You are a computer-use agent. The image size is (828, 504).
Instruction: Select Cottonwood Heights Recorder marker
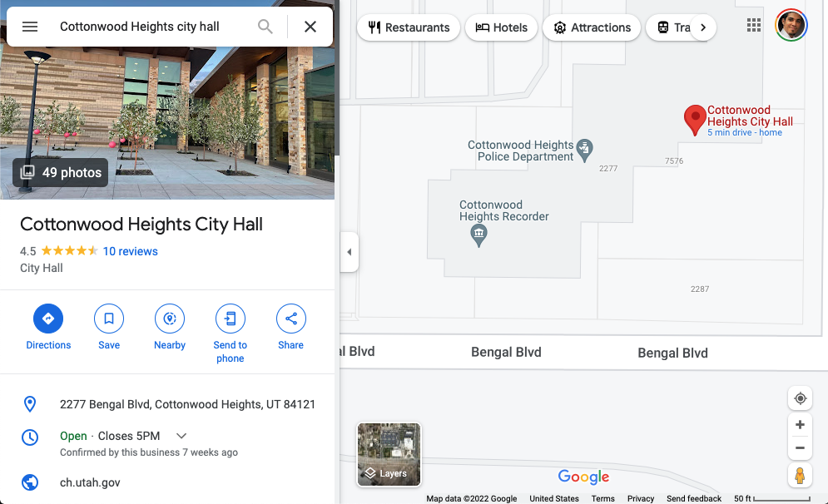pos(478,235)
